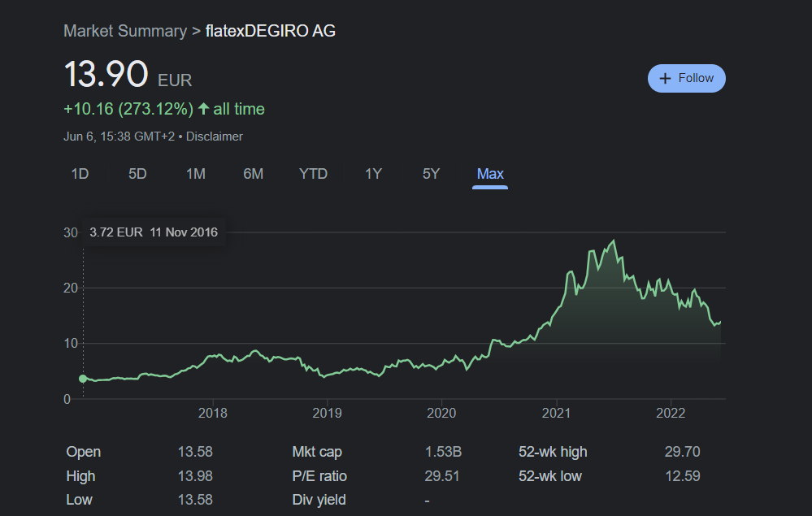Switch to the 1D time range tab
Viewport: 812px width, 516px height.
click(80, 174)
